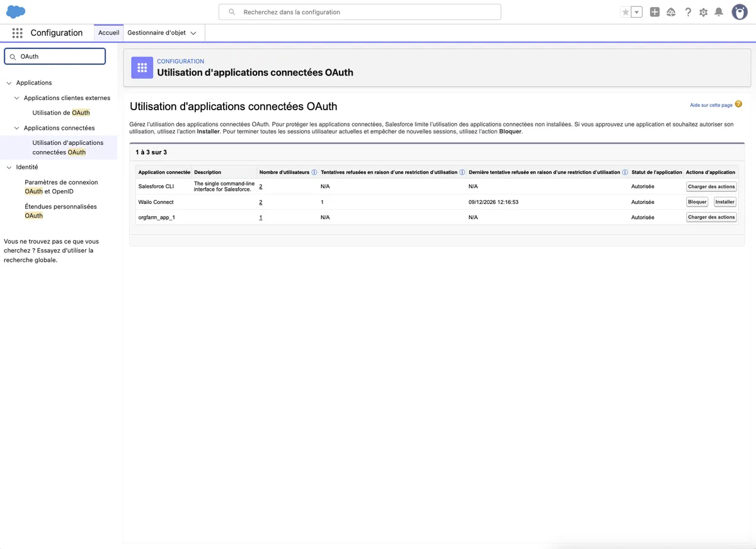The width and height of the screenshot is (756, 549).
Task: Open the Setup gear icon
Action: pyautogui.click(x=704, y=12)
